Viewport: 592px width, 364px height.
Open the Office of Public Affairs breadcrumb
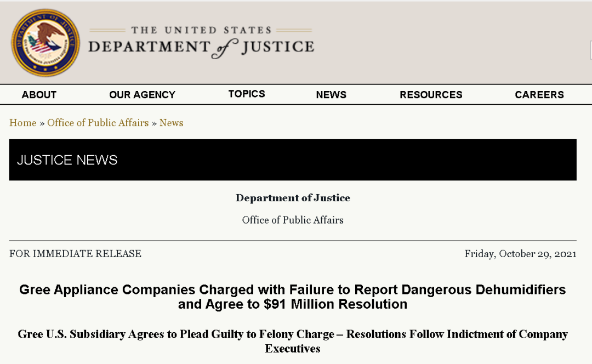coord(98,123)
